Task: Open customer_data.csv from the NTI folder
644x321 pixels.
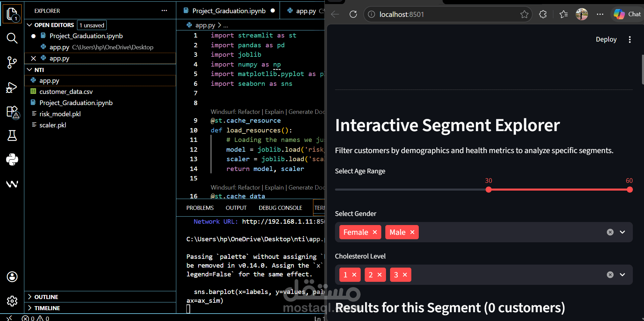Action: click(100, 92)
